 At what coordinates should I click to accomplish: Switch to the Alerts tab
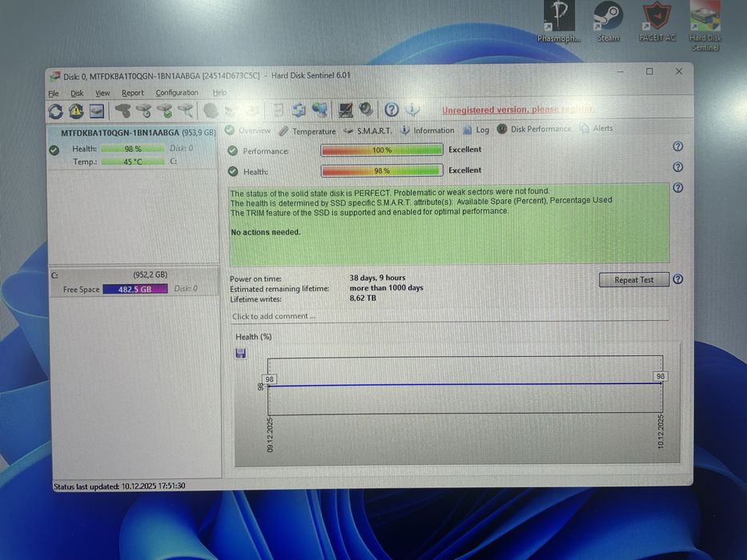click(x=596, y=129)
